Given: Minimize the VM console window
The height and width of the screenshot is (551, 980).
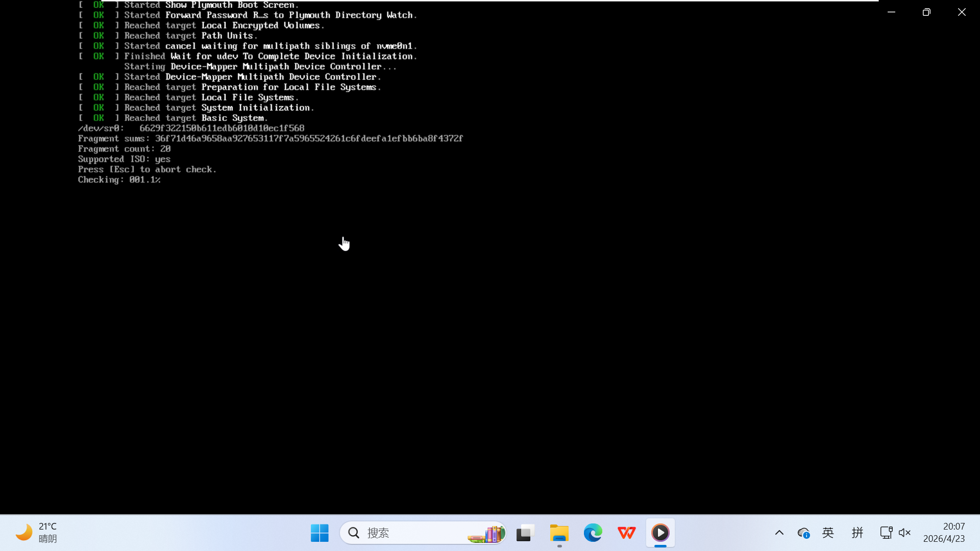Looking at the screenshot, I should (891, 12).
